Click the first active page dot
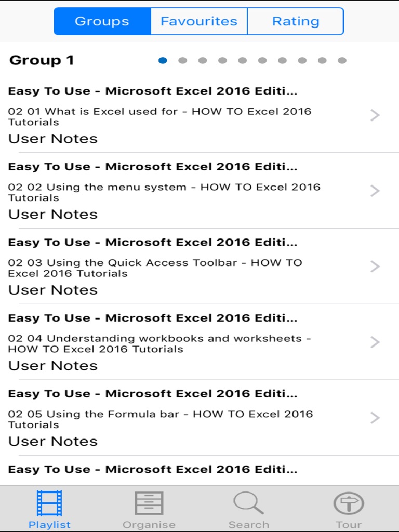Viewport: 399px width, 532px height. pyautogui.click(x=163, y=61)
